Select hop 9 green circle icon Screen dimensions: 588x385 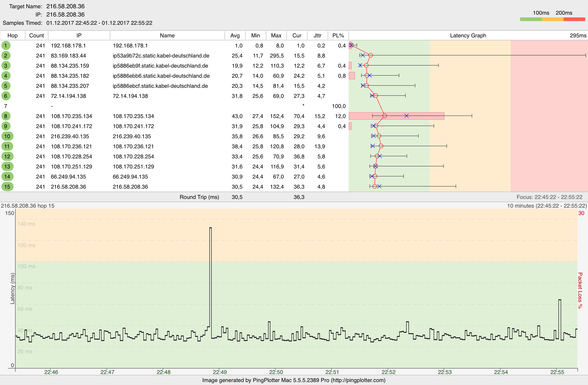point(6,126)
